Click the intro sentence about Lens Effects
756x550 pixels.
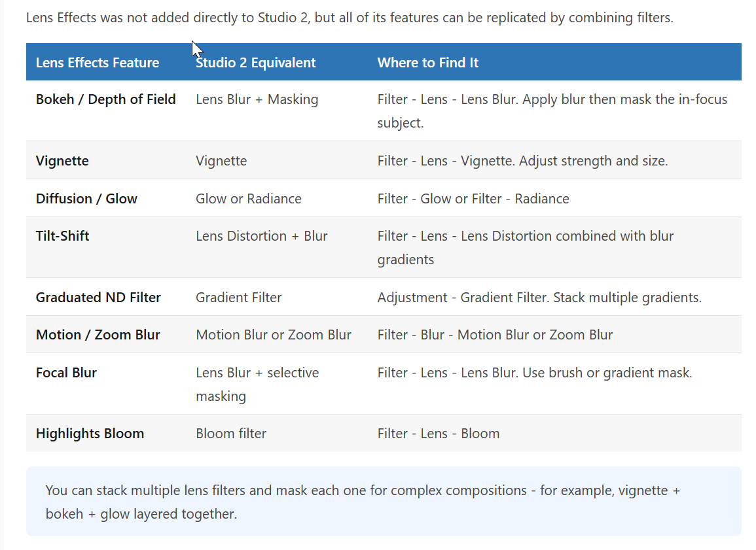350,18
